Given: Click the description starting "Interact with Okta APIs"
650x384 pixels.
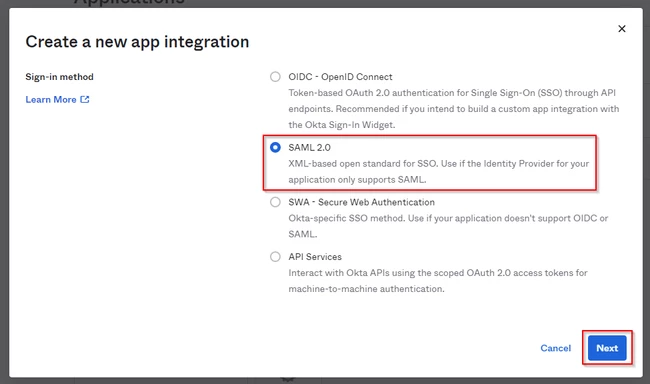Looking at the screenshot, I should point(438,281).
